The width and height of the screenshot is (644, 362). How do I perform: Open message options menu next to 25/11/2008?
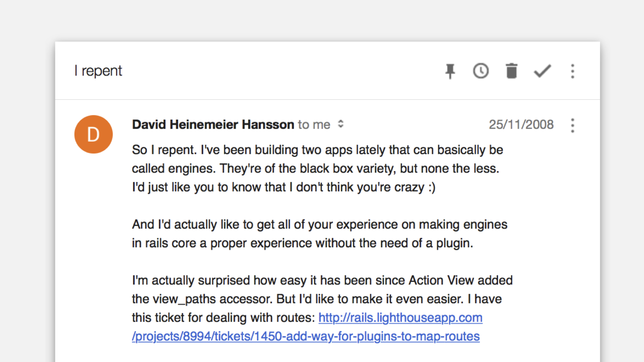(x=573, y=125)
